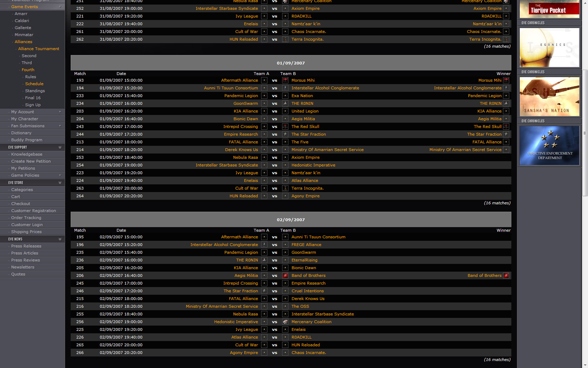Open the Tierijev Pocket thumbnail
Image resolution: width=588 pixels, height=368 pixels.
pyautogui.click(x=549, y=9)
